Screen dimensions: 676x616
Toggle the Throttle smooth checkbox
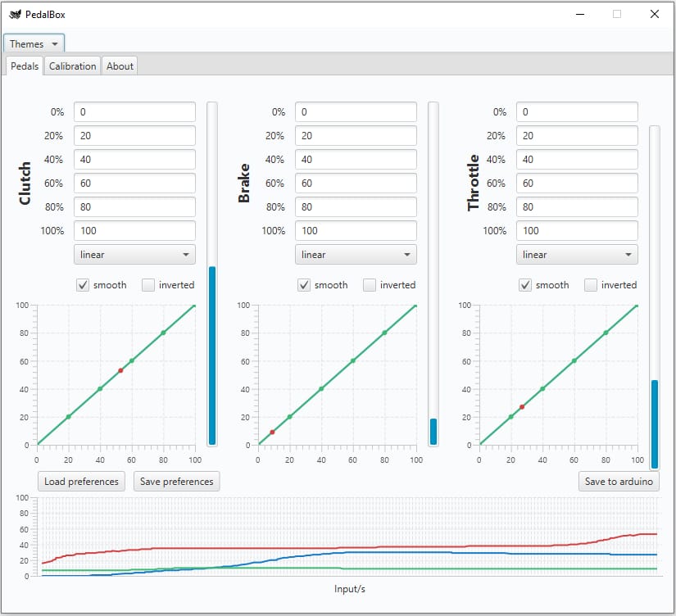point(525,285)
